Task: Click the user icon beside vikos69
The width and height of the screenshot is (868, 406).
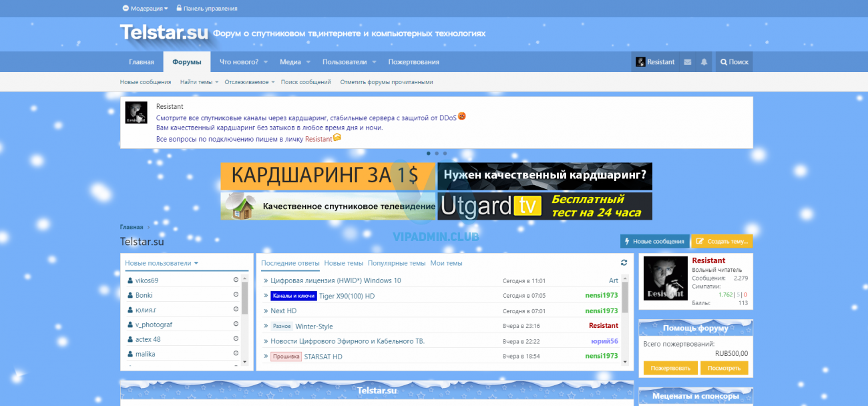Action: point(130,280)
